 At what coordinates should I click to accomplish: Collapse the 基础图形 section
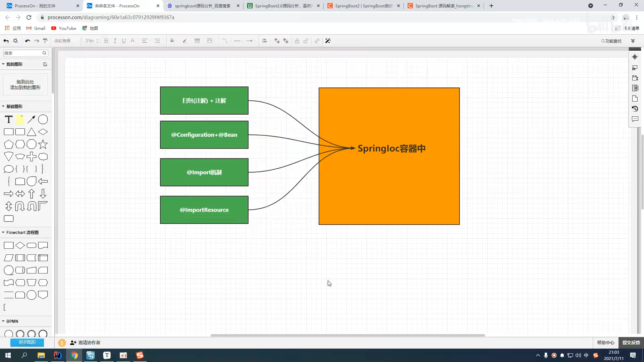(x=3, y=106)
